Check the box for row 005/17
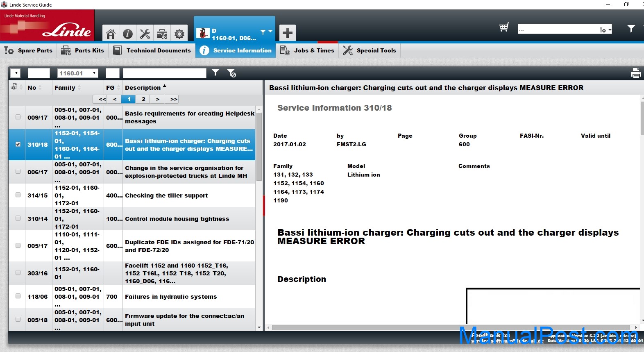 [x=18, y=245]
